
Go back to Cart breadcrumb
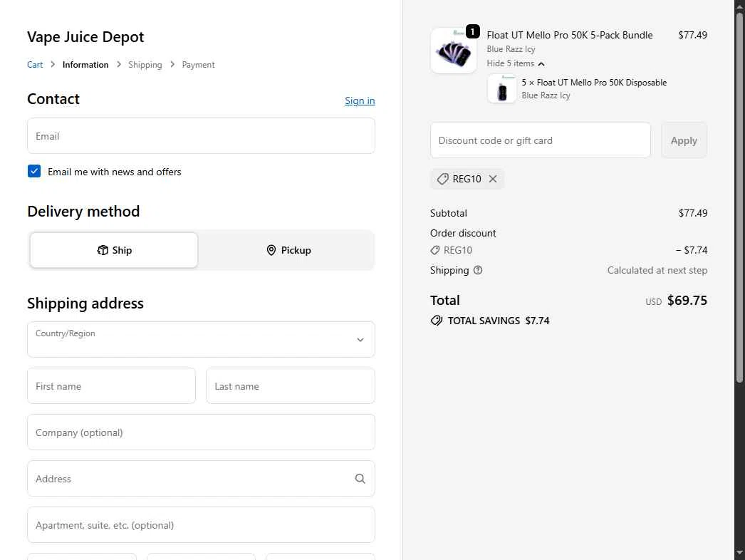35,65
